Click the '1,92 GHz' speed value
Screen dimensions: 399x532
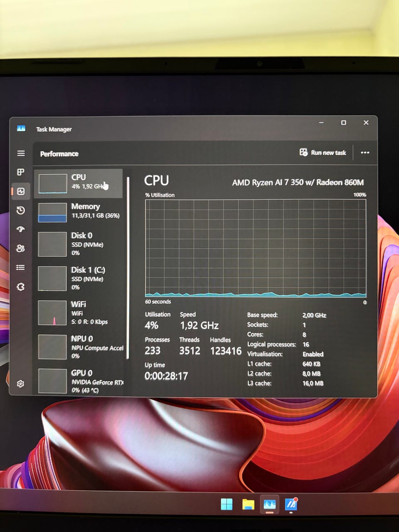coord(199,325)
